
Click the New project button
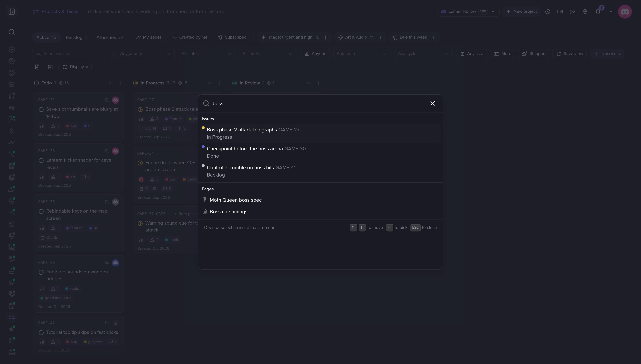click(521, 11)
